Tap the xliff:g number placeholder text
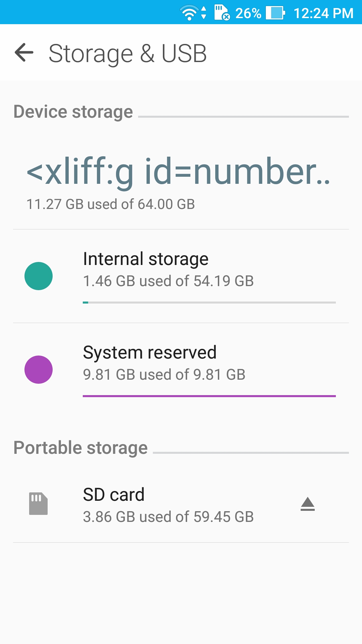Screen dimensions: 362x644 coord(178,172)
